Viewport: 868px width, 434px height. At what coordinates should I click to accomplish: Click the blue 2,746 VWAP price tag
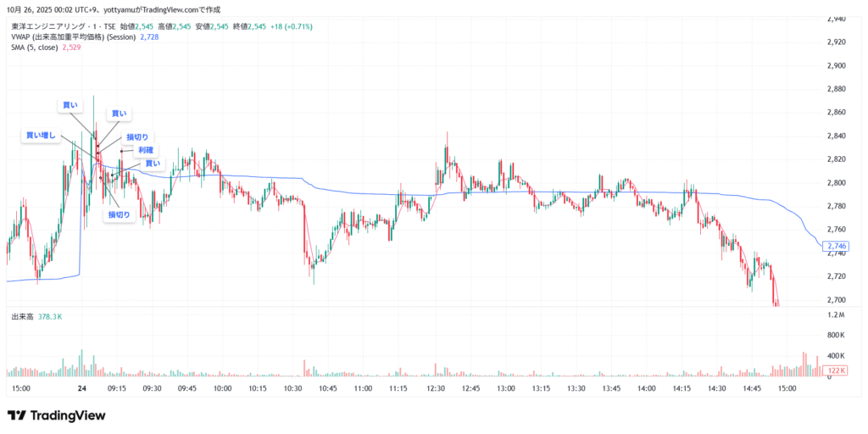[835, 244]
